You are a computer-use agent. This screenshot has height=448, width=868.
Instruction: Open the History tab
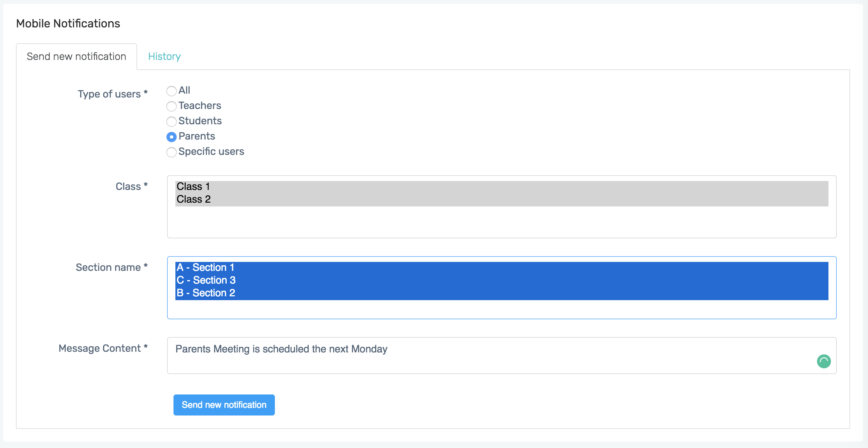click(x=164, y=56)
